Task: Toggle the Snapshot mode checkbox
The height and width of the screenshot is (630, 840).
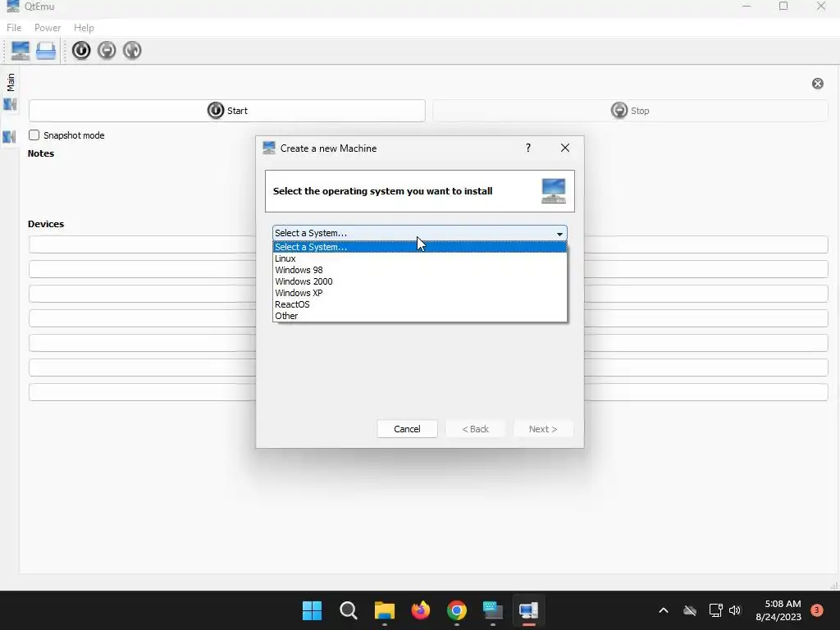Action: (x=34, y=135)
